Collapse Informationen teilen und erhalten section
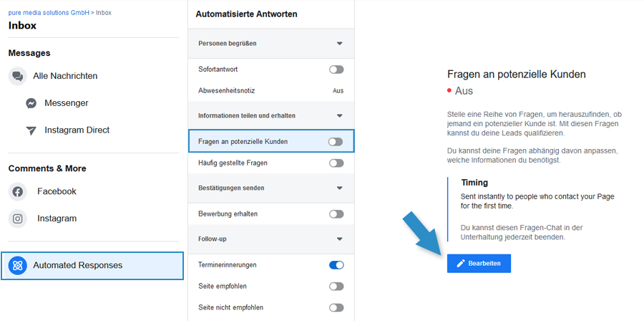The image size is (644, 321). click(x=339, y=116)
